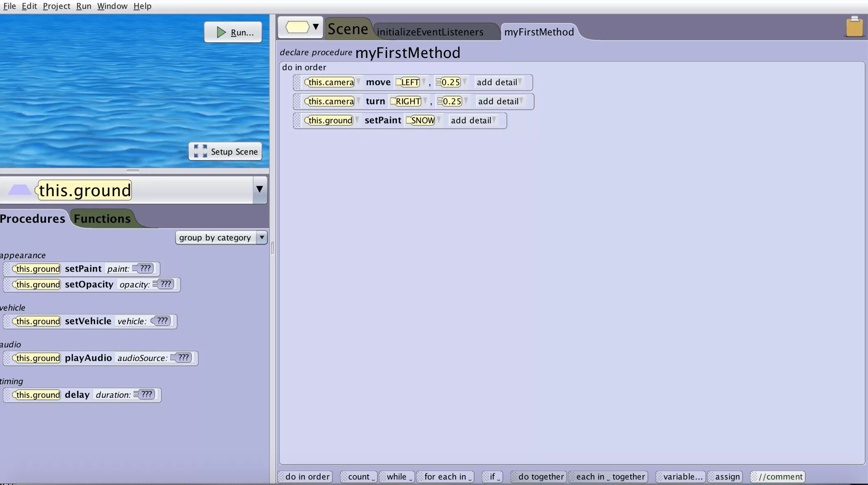Click the clipboard icon at top right
The width and height of the screenshot is (868, 485).
[x=854, y=27]
